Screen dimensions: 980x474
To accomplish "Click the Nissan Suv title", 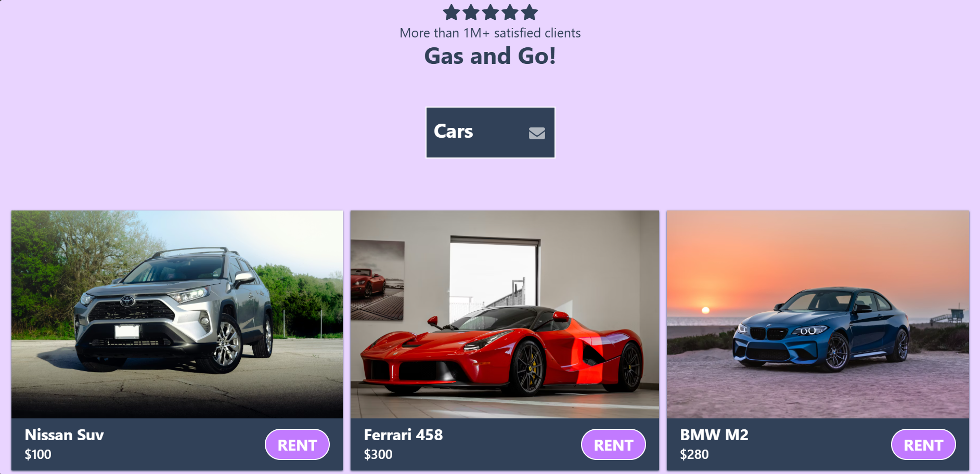I will pos(65,434).
